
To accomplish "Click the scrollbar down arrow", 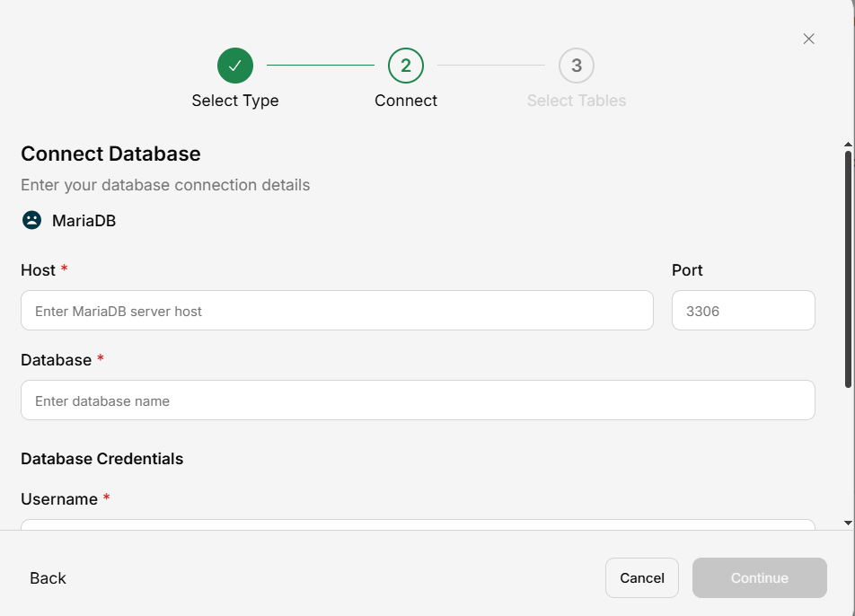I will coord(848,522).
